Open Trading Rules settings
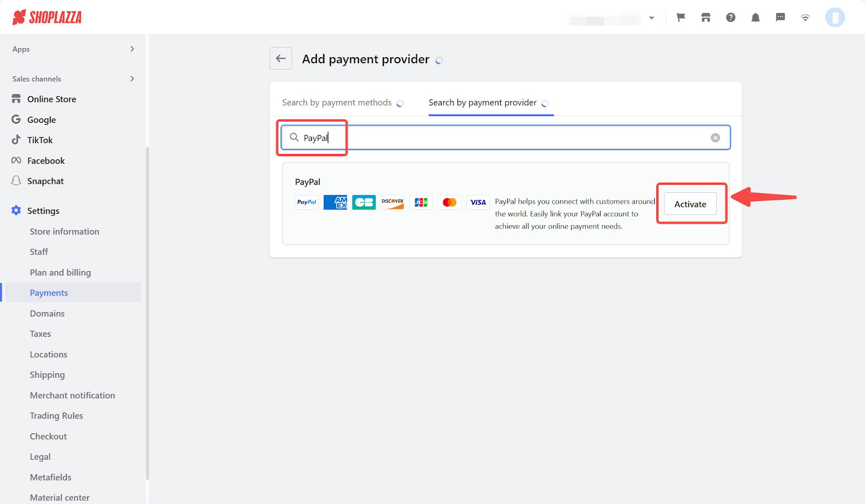The width and height of the screenshot is (865, 504). (x=56, y=415)
